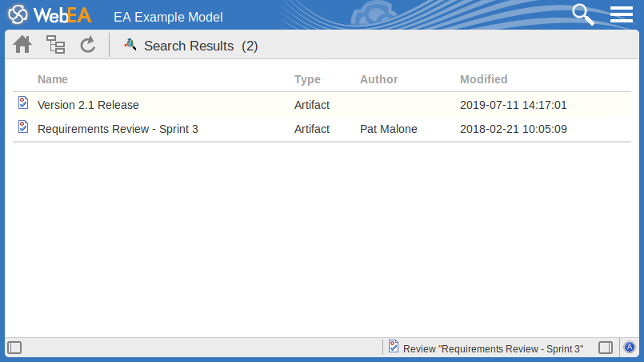Open the hamburger menu
Viewport: 644px width, 362px height.
(x=622, y=14)
